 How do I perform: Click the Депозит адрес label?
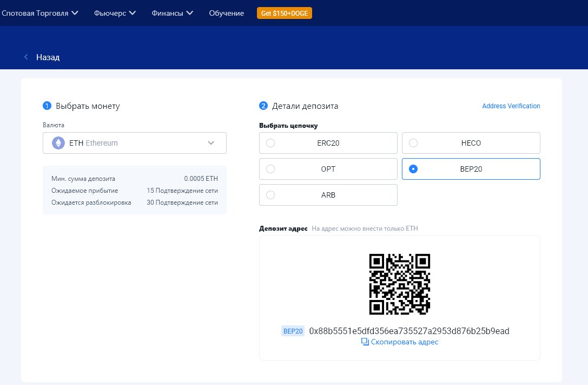click(x=283, y=229)
